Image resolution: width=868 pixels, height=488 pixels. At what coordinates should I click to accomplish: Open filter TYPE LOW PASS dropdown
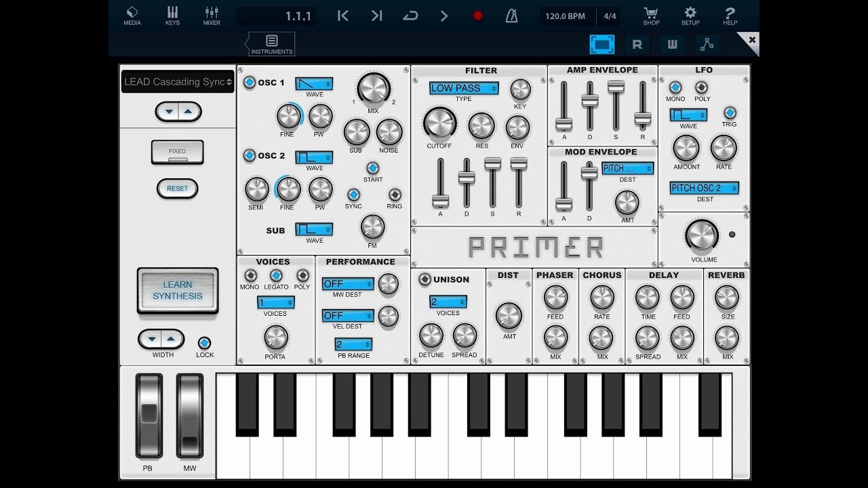(464, 88)
